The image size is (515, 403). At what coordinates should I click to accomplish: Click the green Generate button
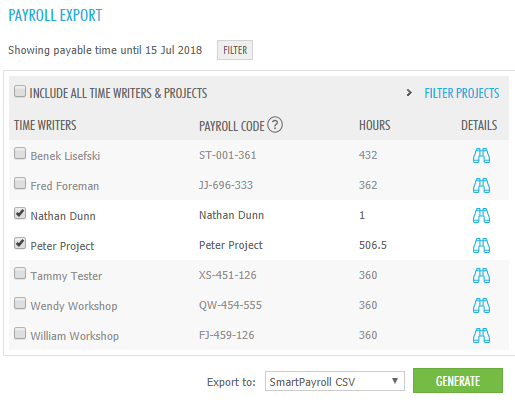click(458, 381)
